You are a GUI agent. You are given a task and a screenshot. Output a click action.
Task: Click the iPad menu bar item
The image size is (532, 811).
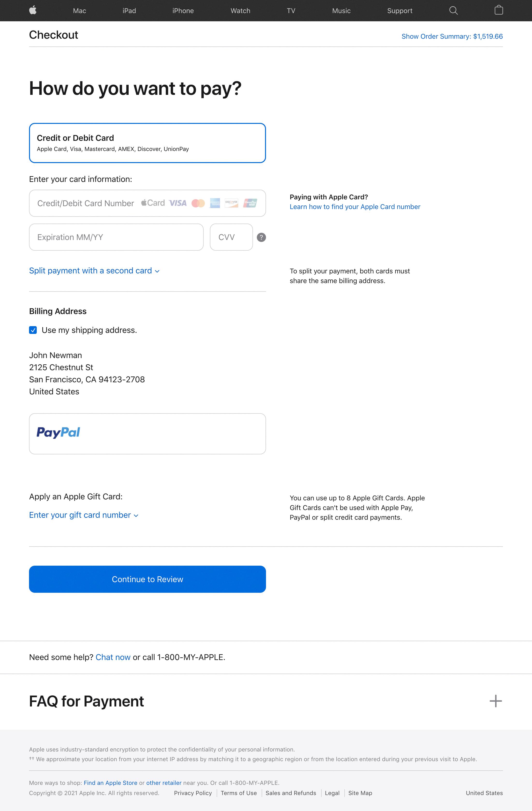point(129,11)
